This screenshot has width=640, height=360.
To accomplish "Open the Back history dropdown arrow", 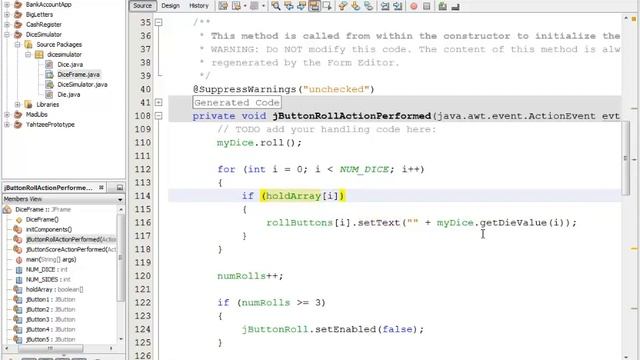I will click(x=245, y=6).
